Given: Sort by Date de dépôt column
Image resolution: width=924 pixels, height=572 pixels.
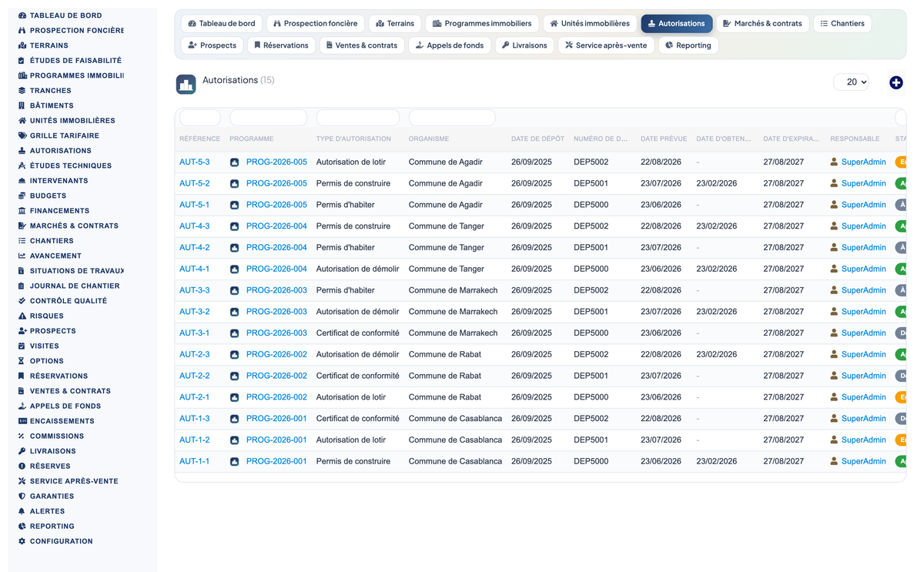Looking at the screenshot, I should tap(537, 139).
